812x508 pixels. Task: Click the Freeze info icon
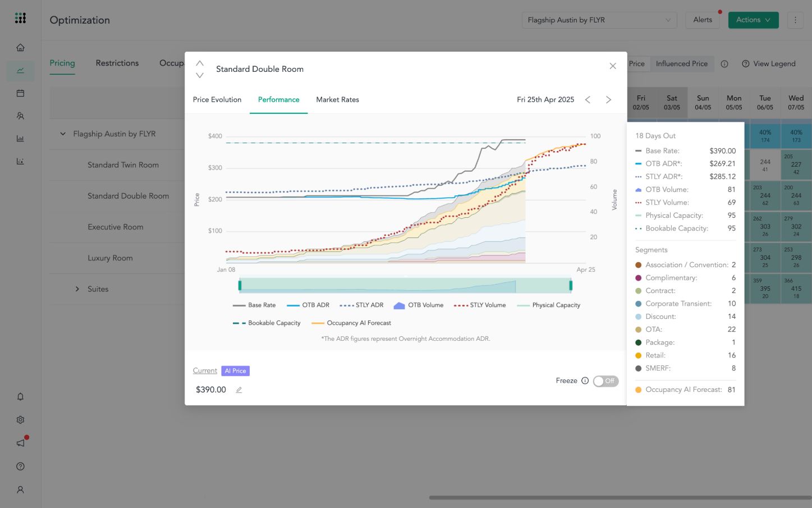[x=585, y=381]
